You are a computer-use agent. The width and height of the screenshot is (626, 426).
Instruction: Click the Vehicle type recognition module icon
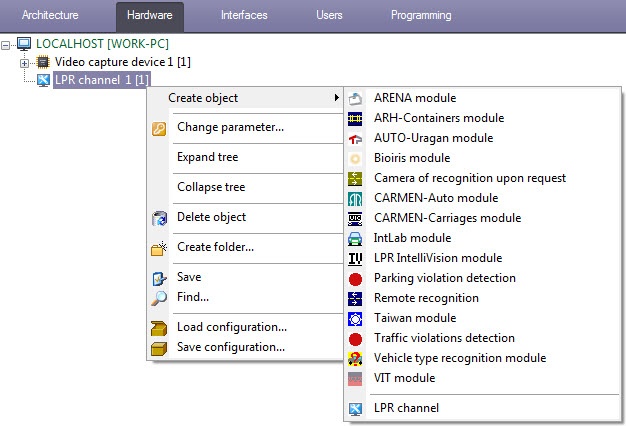tap(355, 358)
